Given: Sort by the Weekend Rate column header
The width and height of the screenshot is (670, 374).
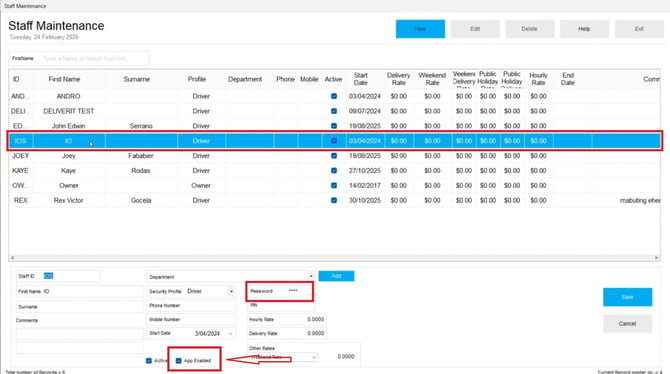Looking at the screenshot, I should tap(432, 79).
